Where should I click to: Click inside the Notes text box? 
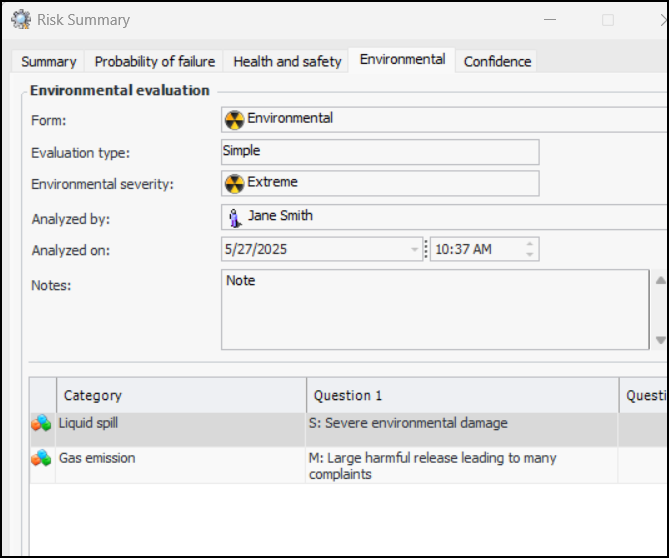click(x=434, y=310)
